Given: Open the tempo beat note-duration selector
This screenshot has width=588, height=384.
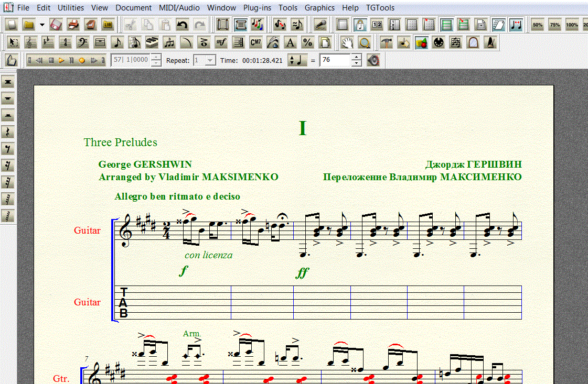Looking at the screenshot, I should pos(297,60).
